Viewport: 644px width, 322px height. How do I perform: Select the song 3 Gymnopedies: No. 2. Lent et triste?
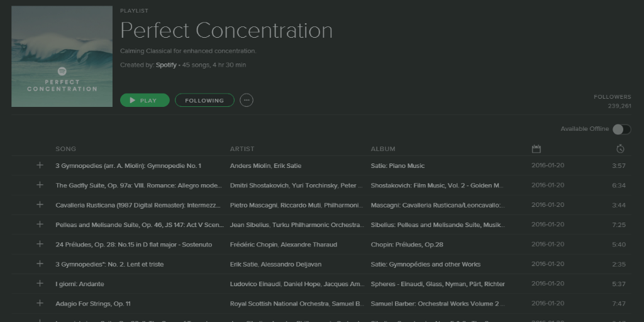(x=109, y=265)
